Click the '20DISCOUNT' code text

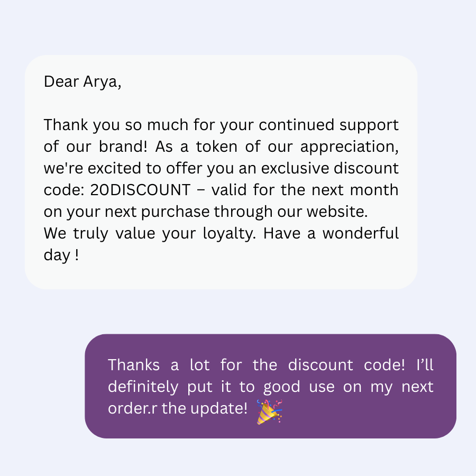coord(140,190)
